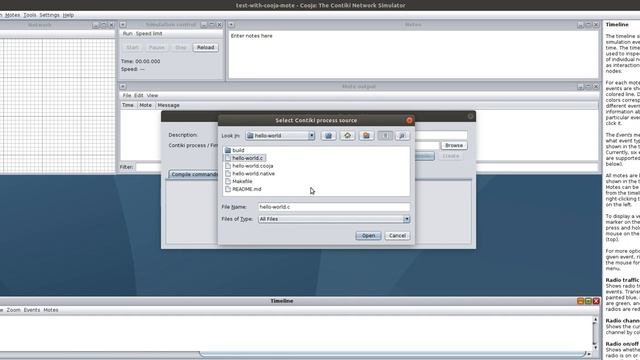Select the build folder
This screenshot has width=640, height=360.
[x=234, y=150]
